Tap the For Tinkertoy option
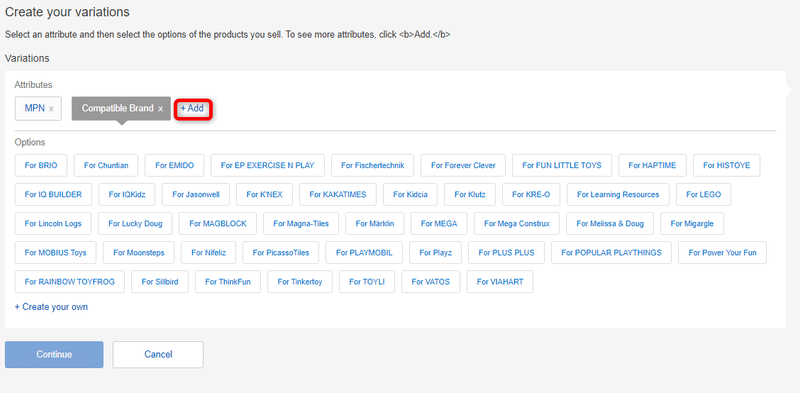This screenshot has height=393, width=800. pyautogui.click(x=300, y=282)
